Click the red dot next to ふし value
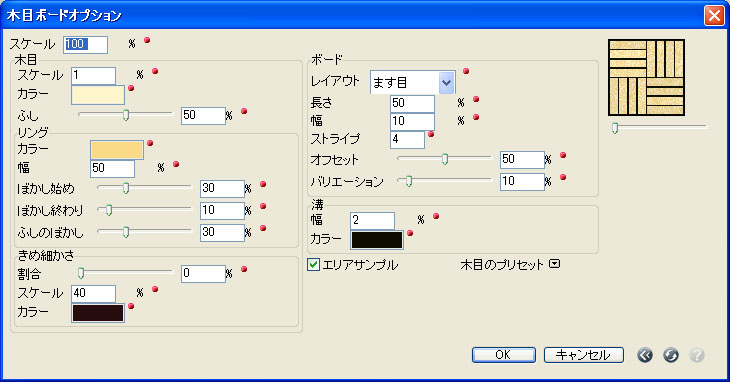The width and height of the screenshot is (730, 382). 244,111
